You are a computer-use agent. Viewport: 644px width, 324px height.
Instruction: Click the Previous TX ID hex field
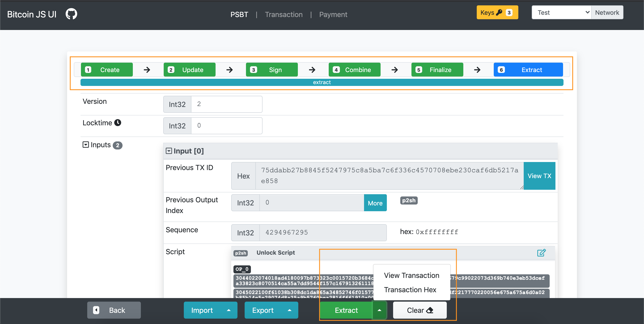click(390, 176)
